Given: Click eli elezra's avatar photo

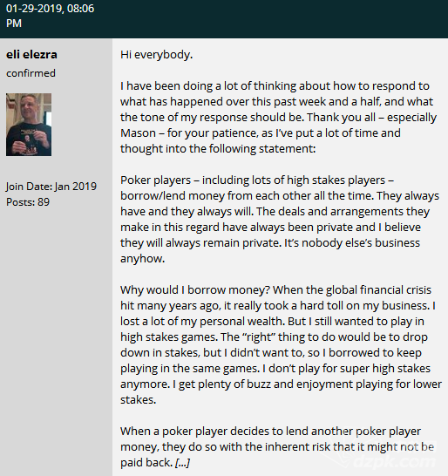Looking at the screenshot, I should point(29,125).
